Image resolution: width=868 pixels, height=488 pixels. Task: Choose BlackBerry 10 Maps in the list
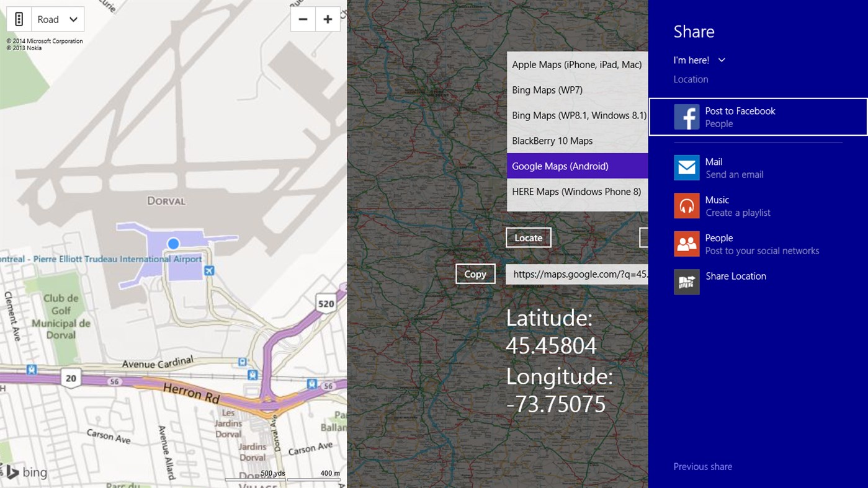point(552,141)
